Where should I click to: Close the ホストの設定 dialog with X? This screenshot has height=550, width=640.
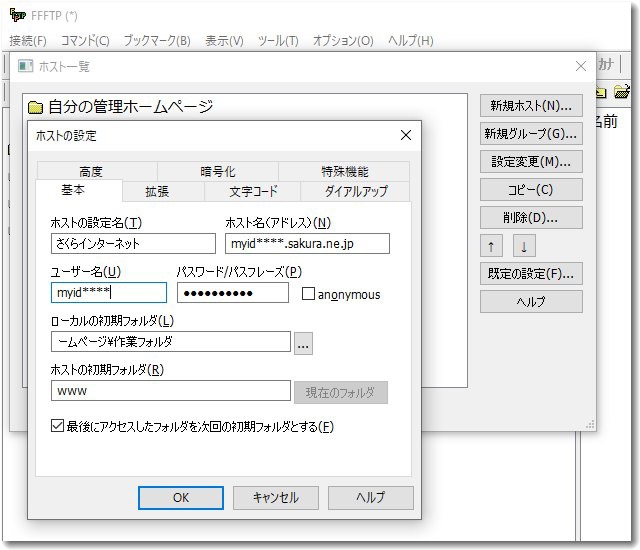[405, 135]
